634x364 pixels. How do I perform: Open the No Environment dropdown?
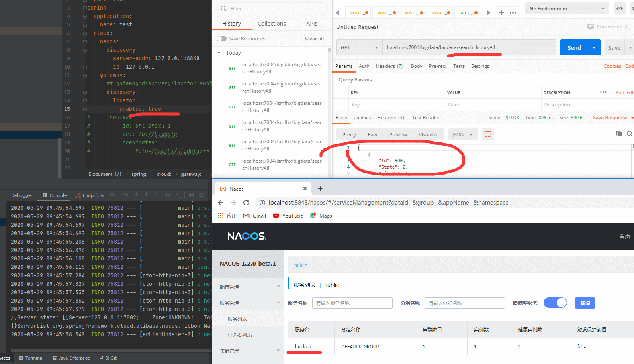567,8
